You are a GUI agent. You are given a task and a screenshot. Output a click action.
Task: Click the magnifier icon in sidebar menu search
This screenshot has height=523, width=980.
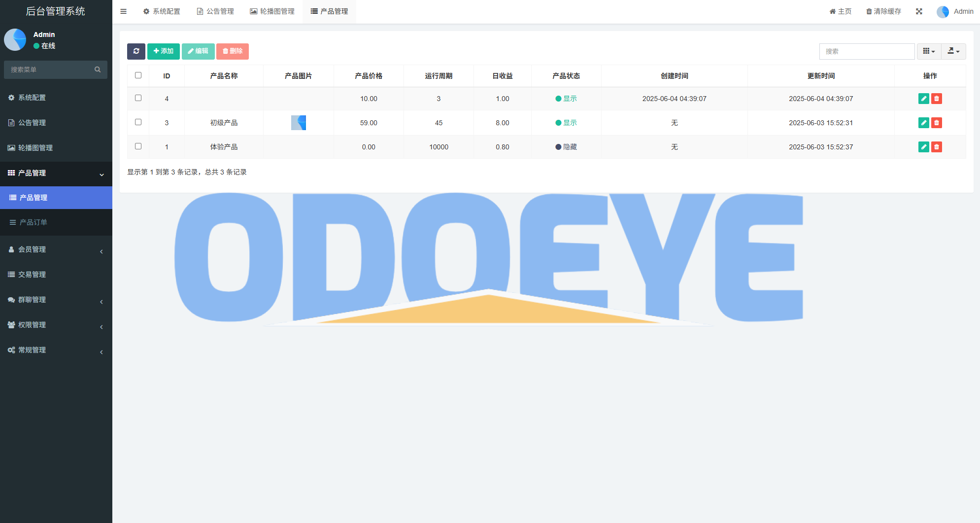click(98, 70)
